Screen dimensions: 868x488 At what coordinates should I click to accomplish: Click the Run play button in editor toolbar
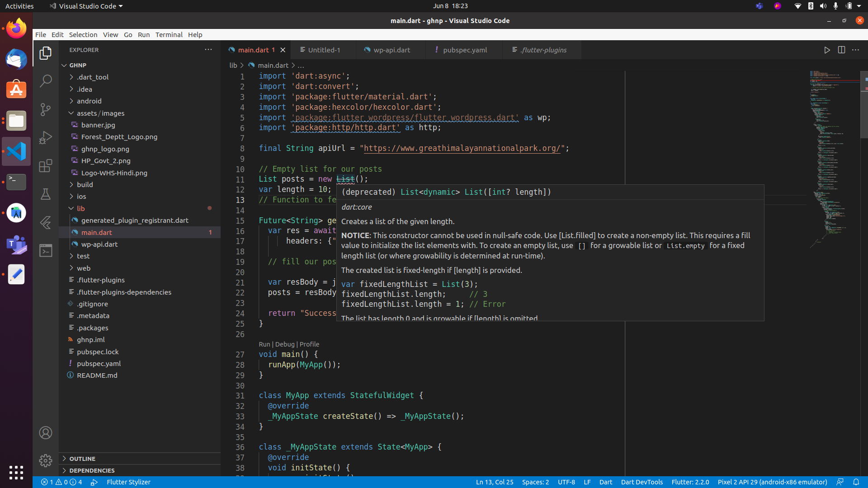[827, 50]
